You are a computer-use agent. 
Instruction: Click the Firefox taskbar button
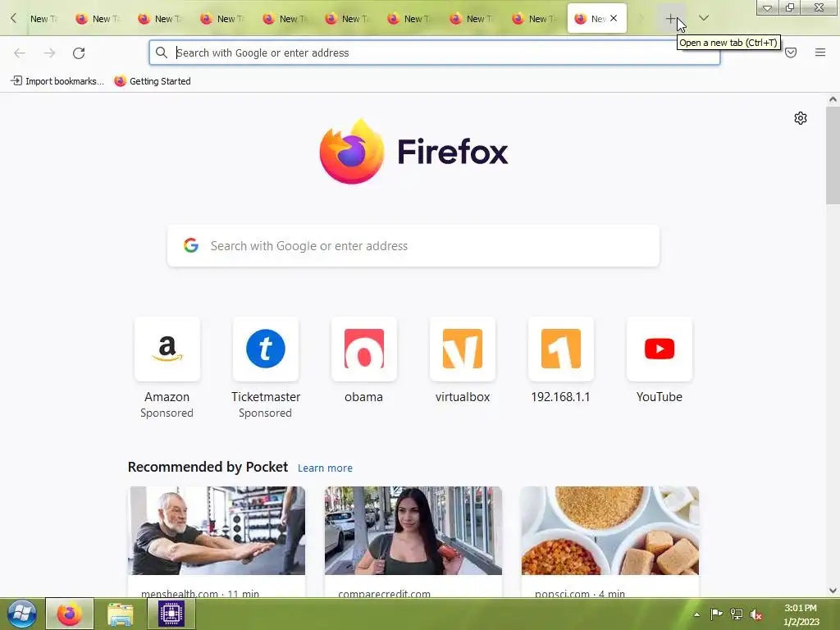click(70, 614)
